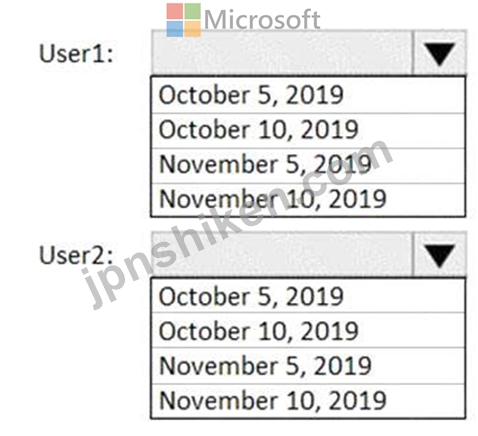Select October 5, 2019 for User1
Screen dimensions: 478x436
click(308, 95)
